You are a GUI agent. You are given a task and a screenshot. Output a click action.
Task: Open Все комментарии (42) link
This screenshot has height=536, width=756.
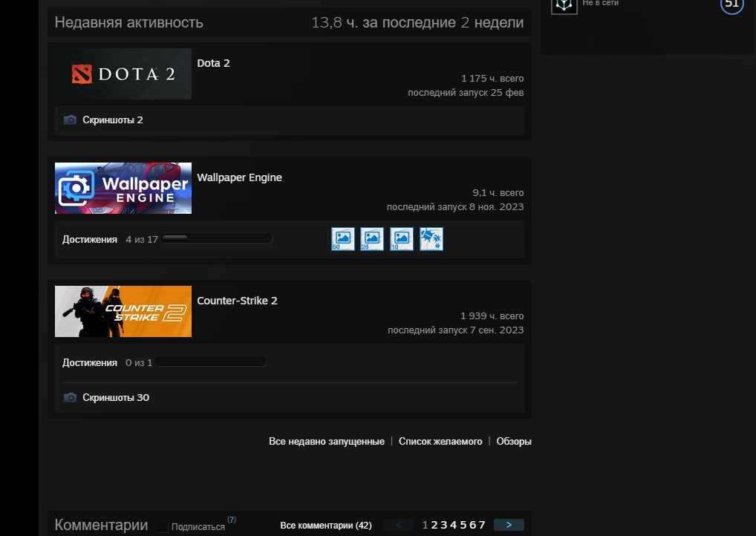pyautogui.click(x=326, y=526)
